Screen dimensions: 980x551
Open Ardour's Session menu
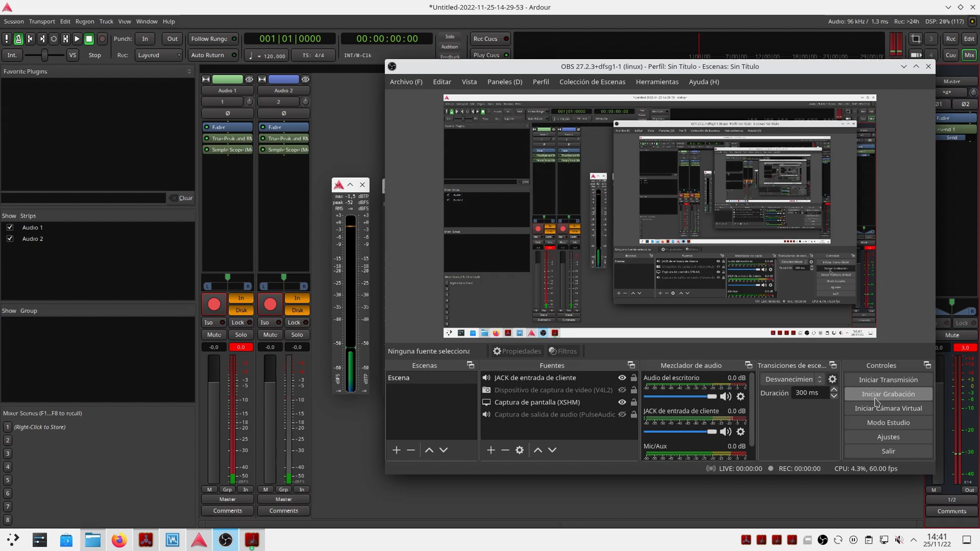14,21
